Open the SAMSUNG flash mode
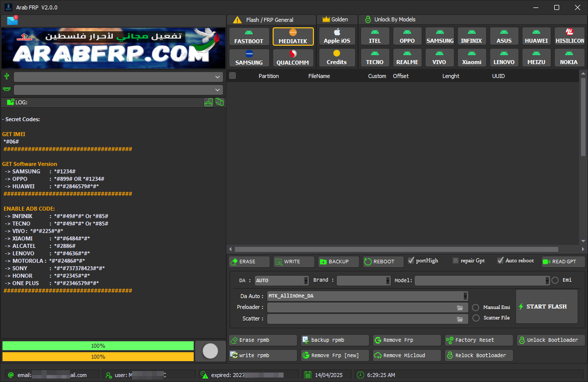The image size is (588, 382). pos(249,58)
